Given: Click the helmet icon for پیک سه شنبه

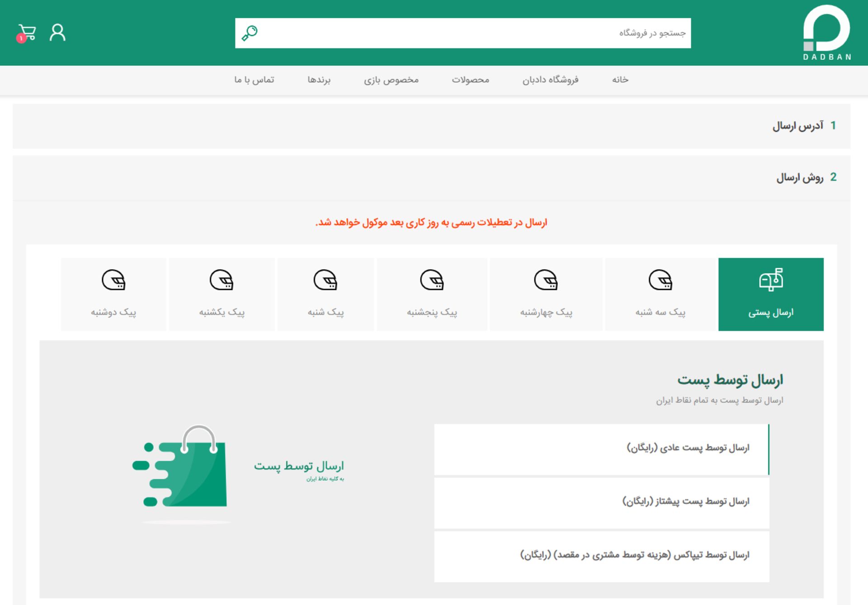Looking at the screenshot, I should (661, 280).
